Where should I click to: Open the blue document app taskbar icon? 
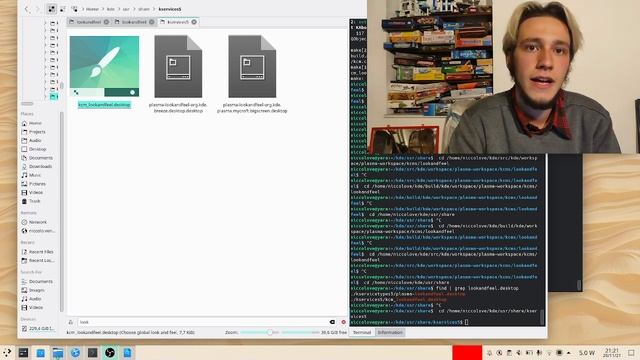click(127, 353)
